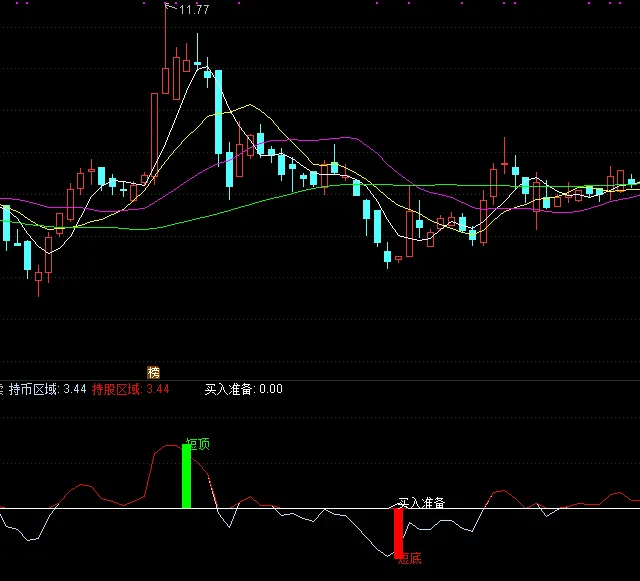Click the 买入准备: 0.00 indicator value
640x581 pixels.
(x=243, y=389)
